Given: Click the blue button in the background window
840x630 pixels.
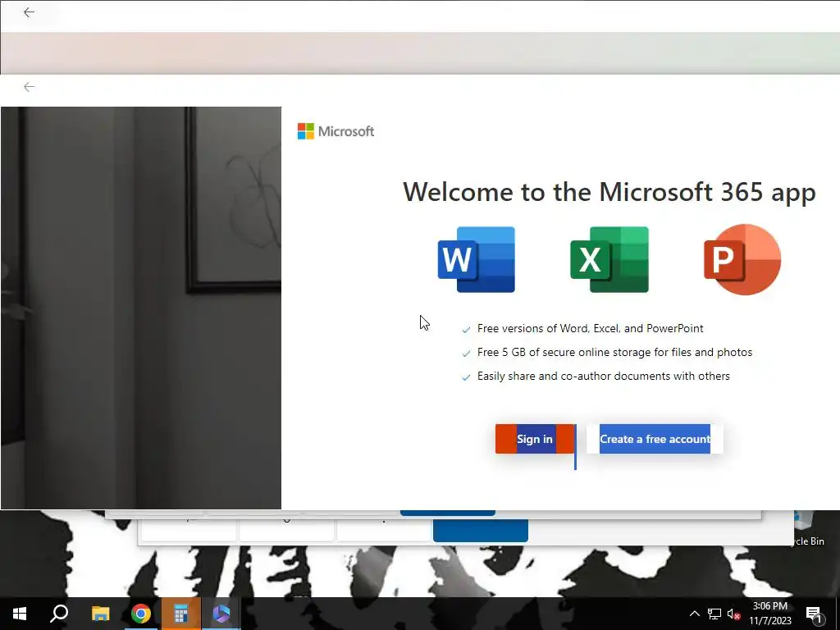Looking at the screenshot, I should tap(481, 531).
